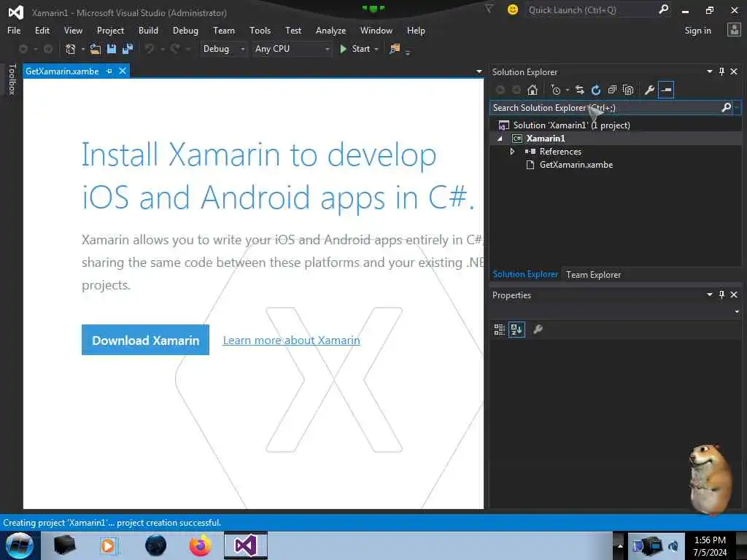Screen dimensions: 747x560
Task: Pin the GetXamarin.xambe tab
Action: (109, 71)
